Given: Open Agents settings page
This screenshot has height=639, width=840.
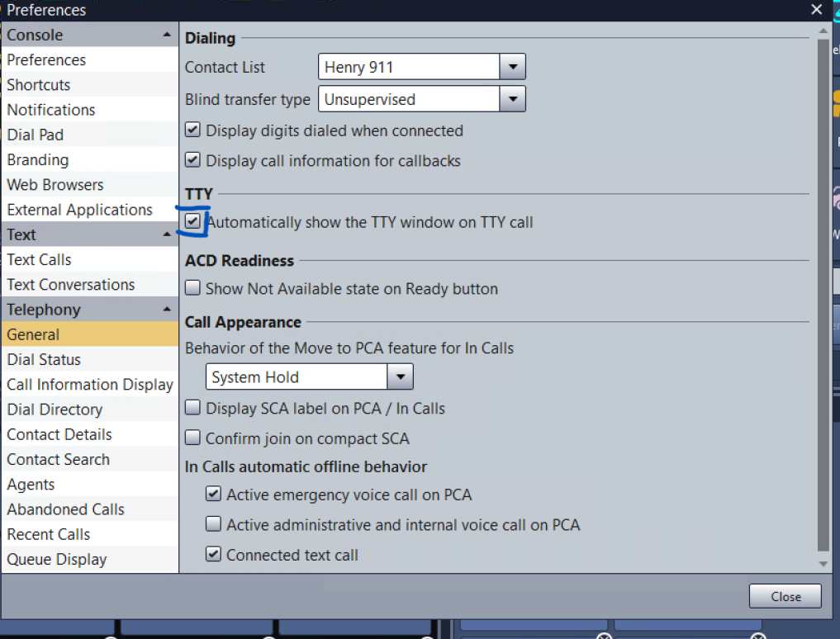Looking at the screenshot, I should 90,485.
